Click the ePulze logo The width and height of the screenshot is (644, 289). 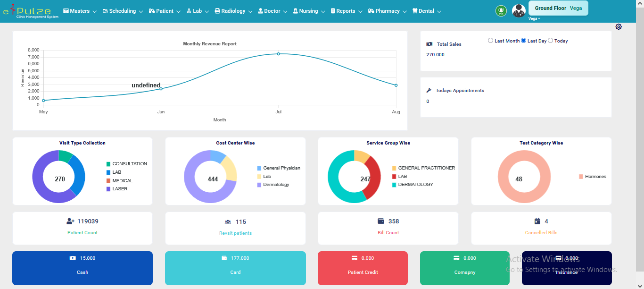point(30,11)
